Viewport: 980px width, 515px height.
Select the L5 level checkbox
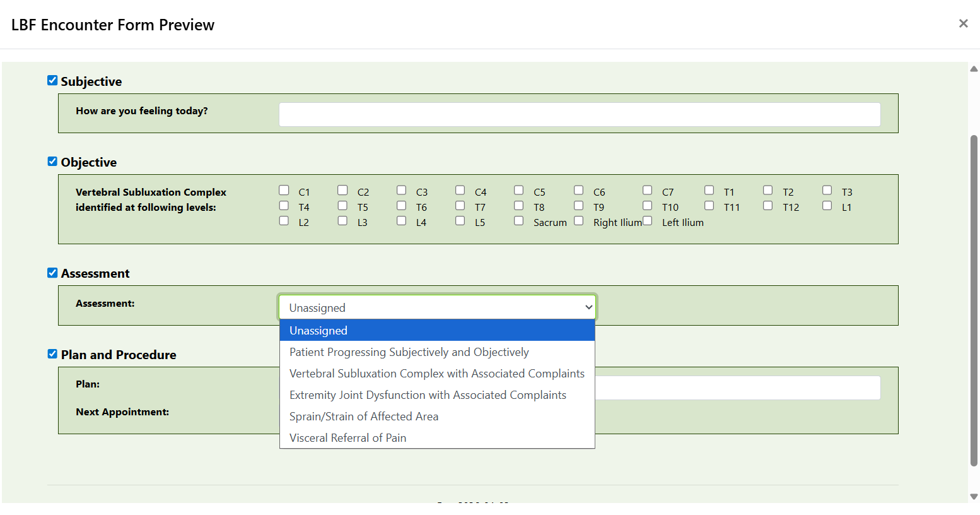coord(460,221)
